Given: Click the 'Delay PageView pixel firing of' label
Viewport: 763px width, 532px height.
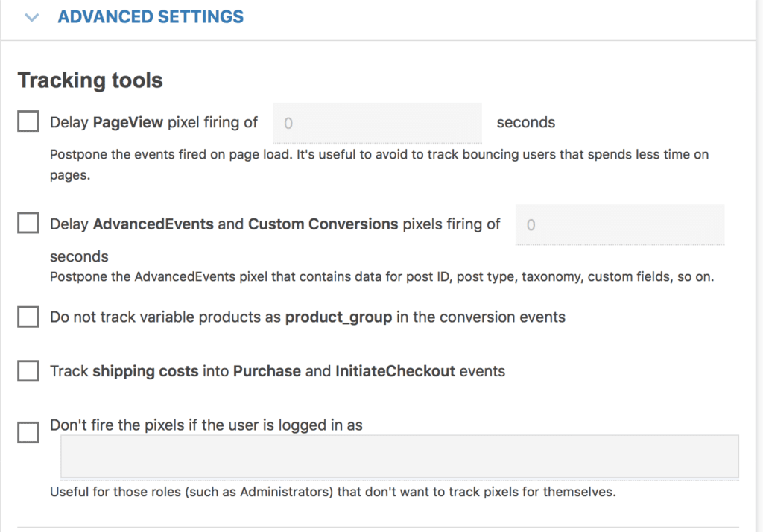Looking at the screenshot, I should pyautogui.click(x=153, y=122).
